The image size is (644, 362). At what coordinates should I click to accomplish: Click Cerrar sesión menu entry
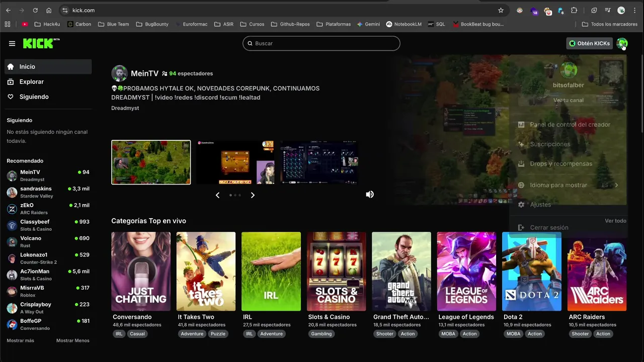point(568,228)
